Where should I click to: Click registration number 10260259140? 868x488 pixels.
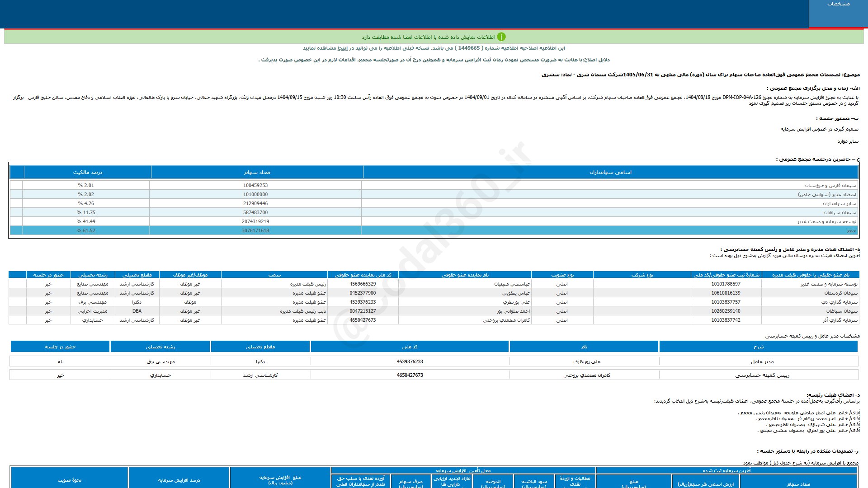click(726, 311)
